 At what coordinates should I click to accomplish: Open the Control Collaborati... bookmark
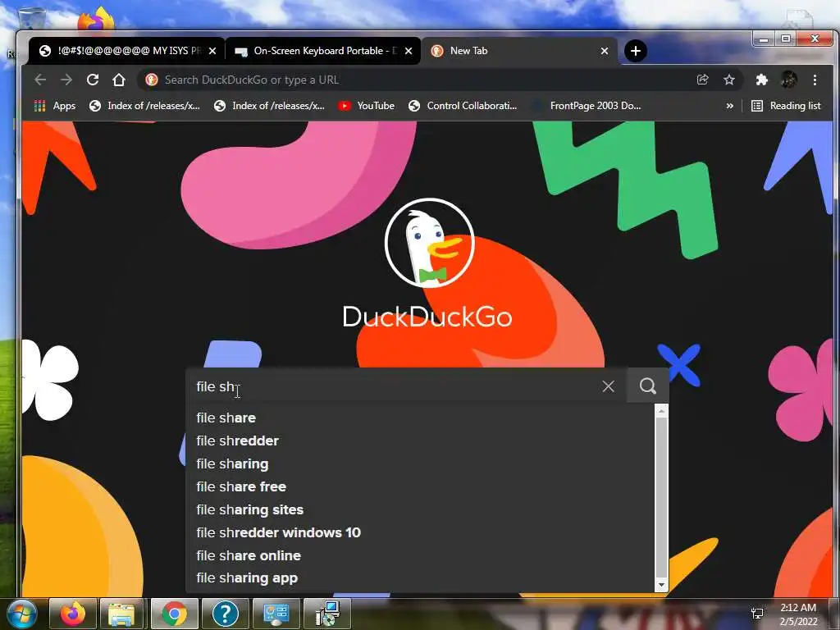tap(463, 106)
